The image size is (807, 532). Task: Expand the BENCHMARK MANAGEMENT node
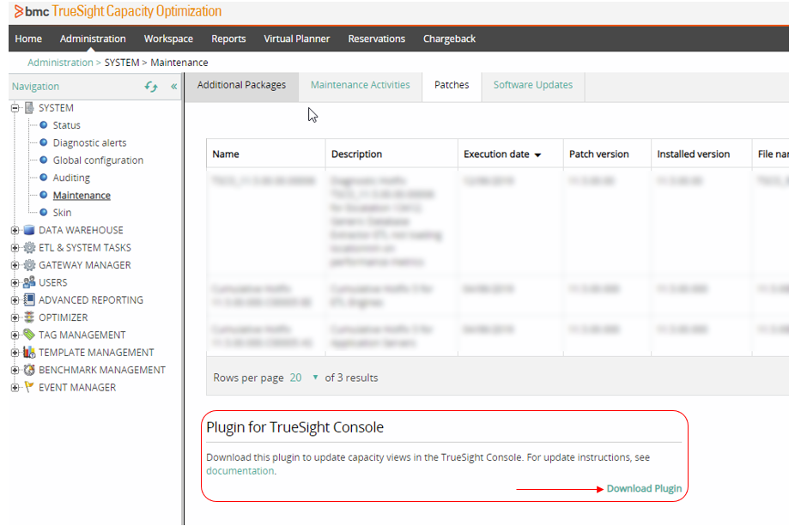coord(15,371)
